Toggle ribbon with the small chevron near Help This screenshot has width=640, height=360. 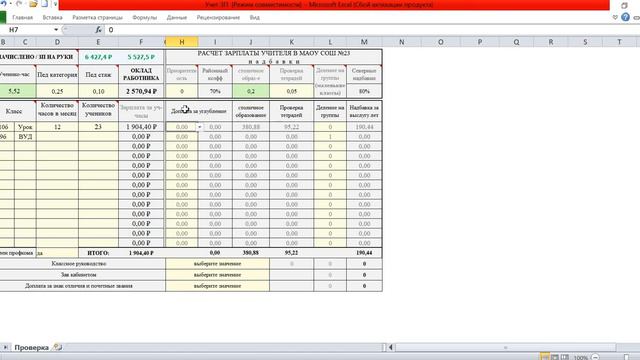pyautogui.click(x=615, y=17)
